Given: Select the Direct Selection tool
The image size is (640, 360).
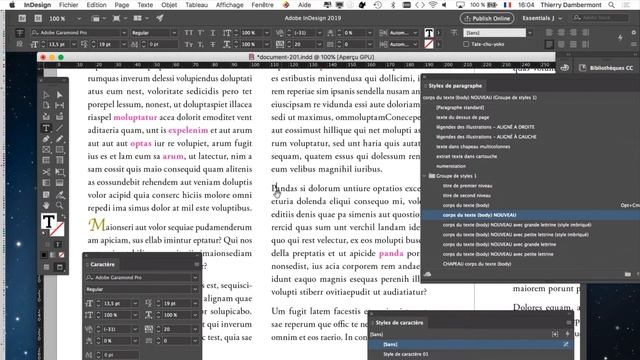Looking at the screenshot, I should click(60, 95).
